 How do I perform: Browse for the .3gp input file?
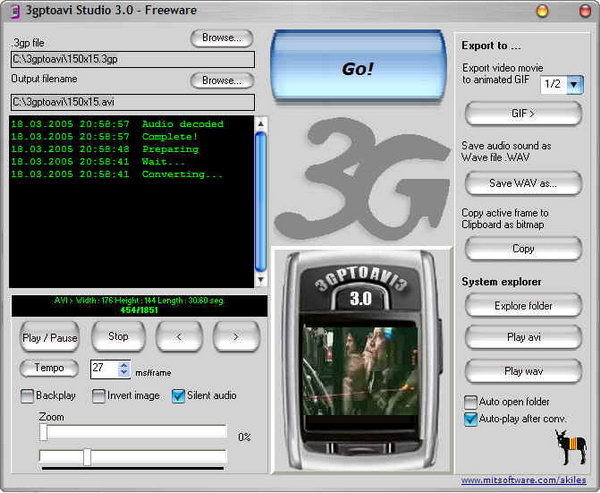pyautogui.click(x=222, y=38)
